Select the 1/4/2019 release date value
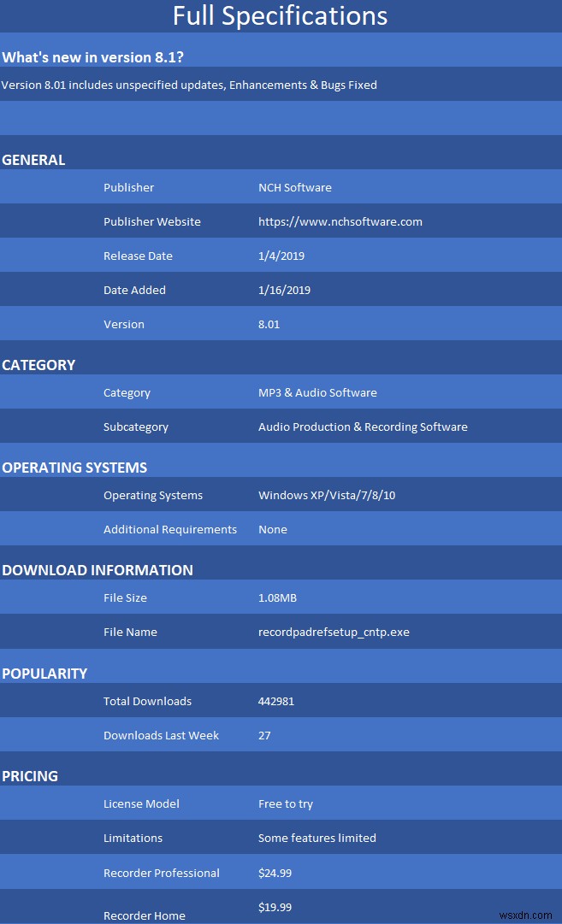Viewport: 562px width, 924px height. (x=281, y=256)
